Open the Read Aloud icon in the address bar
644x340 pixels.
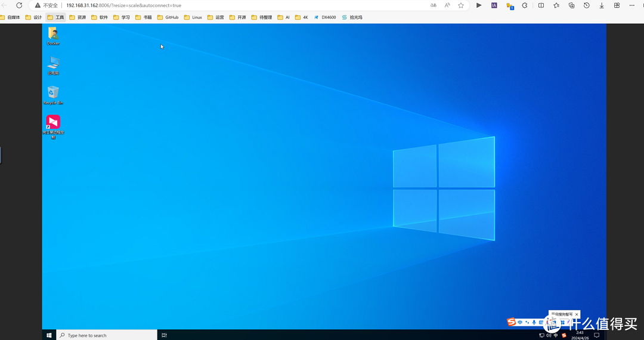pos(447,5)
